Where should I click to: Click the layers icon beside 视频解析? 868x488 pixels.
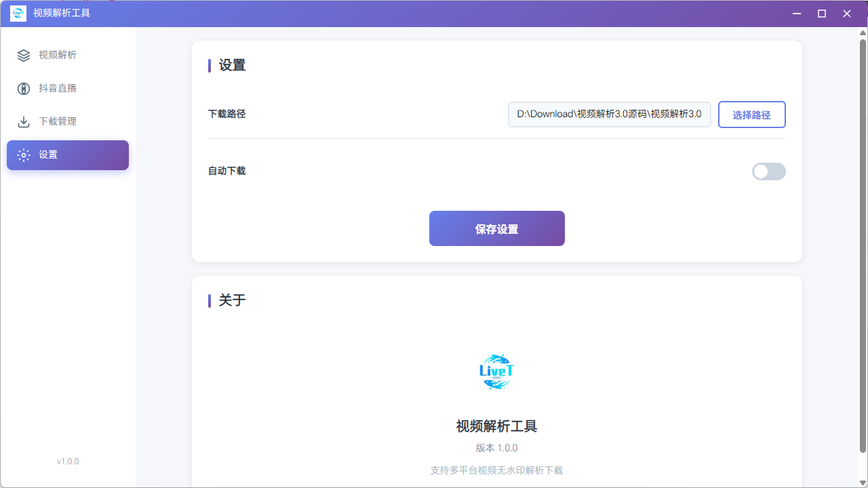pyautogui.click(x=24, y=56)
